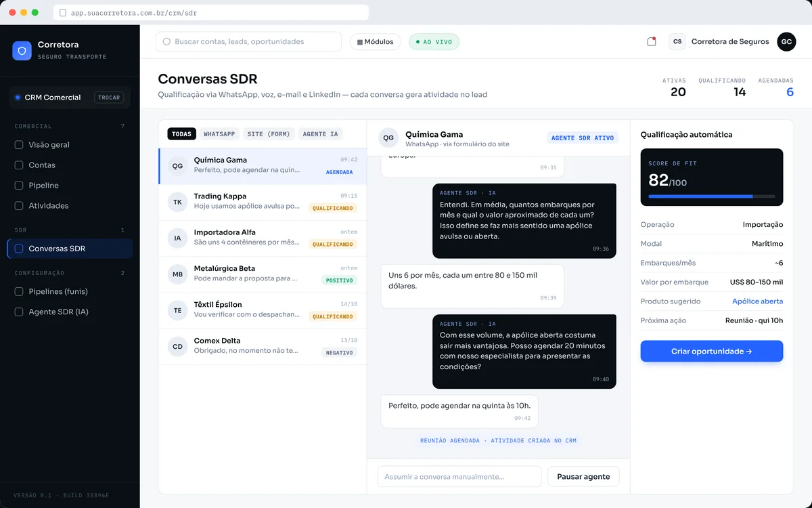Pause the agent with Pausar agente
812x508 pixels.
coord(583,477)
